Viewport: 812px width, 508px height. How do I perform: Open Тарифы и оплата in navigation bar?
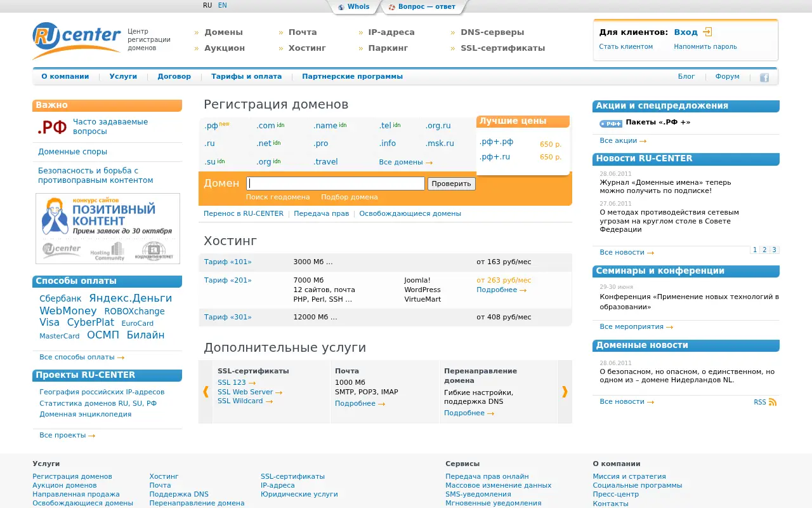tap(246, 76)
